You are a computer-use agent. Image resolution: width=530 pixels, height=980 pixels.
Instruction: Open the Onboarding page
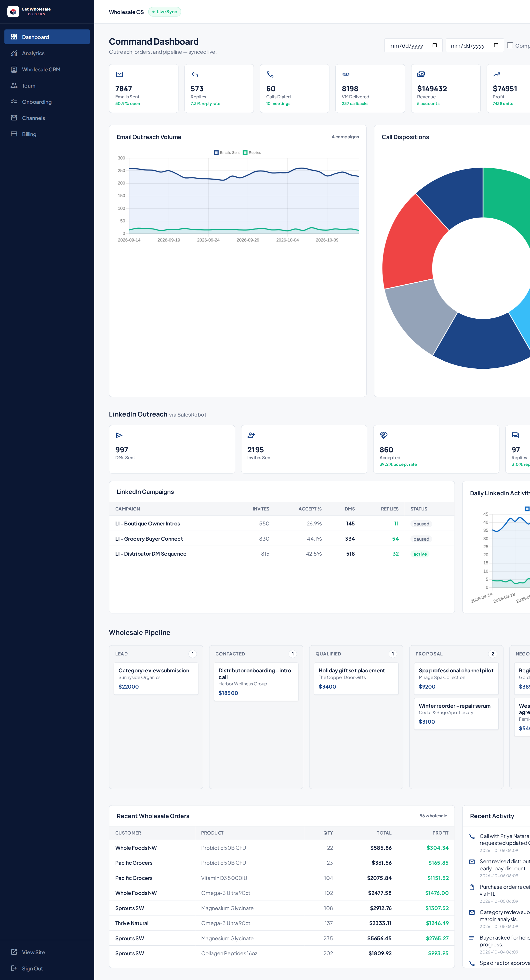tap(47, 102)
